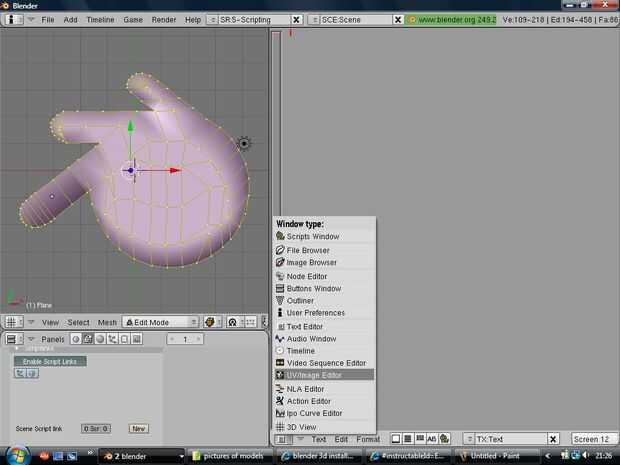This screenshot has width=620, height=465.
Task: Click the Panels label in buttons header
Action: point(53,339)
